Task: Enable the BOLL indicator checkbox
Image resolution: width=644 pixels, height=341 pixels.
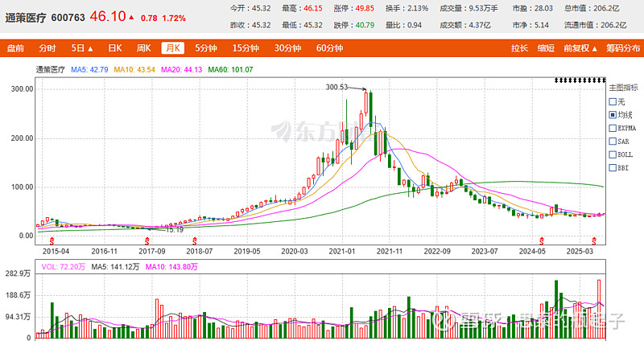Action: (613, 154)
